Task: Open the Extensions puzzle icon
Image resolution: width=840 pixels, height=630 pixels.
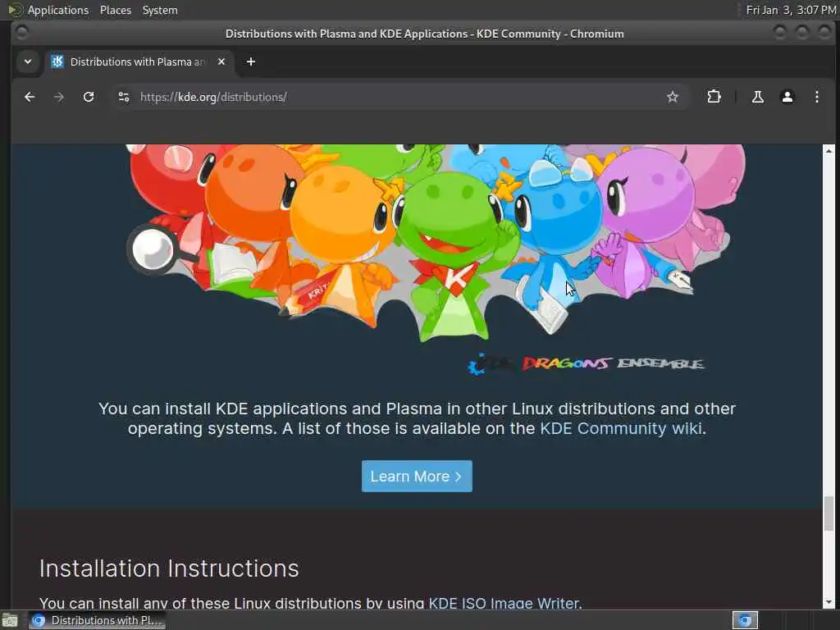Action: (714, 97)
